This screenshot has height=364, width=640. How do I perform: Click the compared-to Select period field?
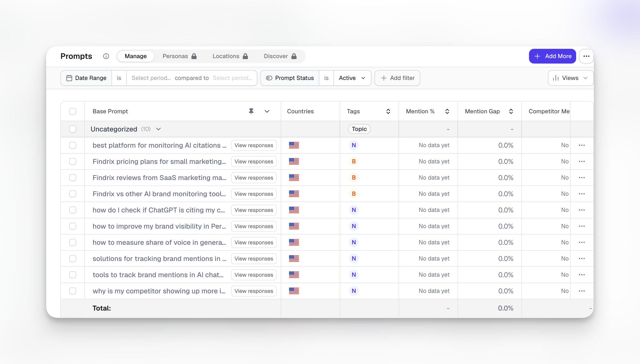click(232, 78)
